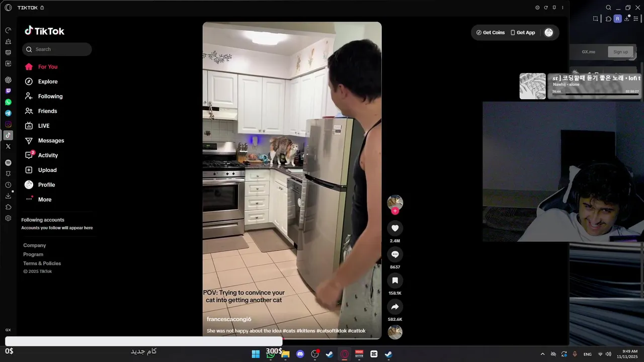Click the Sign up button in Opera window
The image size is (644, 362).
[x=620, y=52]
